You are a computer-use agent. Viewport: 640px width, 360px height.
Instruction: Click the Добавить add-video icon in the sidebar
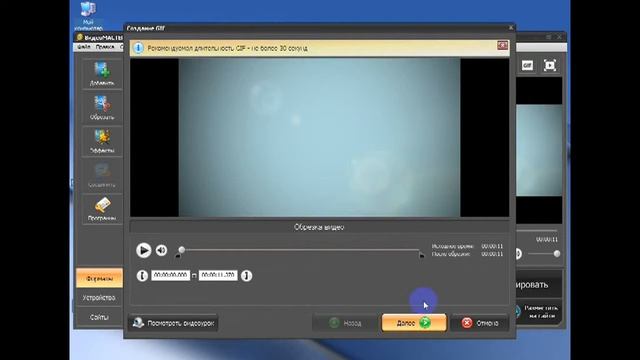pos(102,73)
